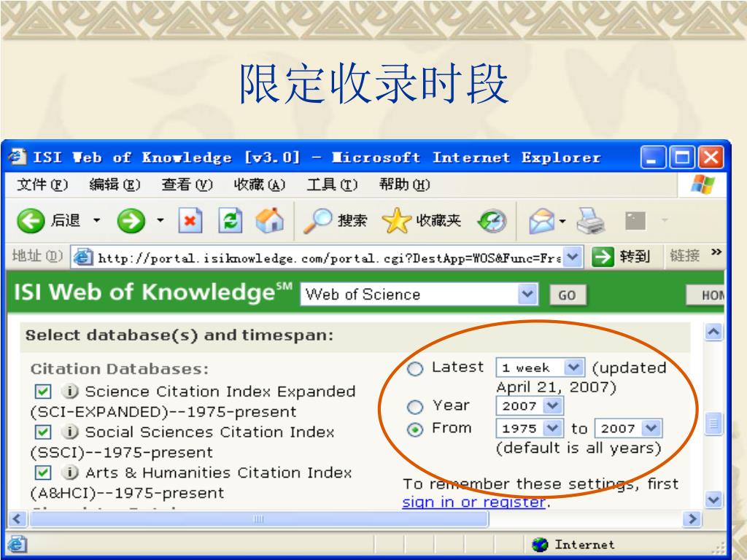Click the horizontal scrollbar thumb
747x560 pixels.
pyautogui.click(x=259, y=518)
